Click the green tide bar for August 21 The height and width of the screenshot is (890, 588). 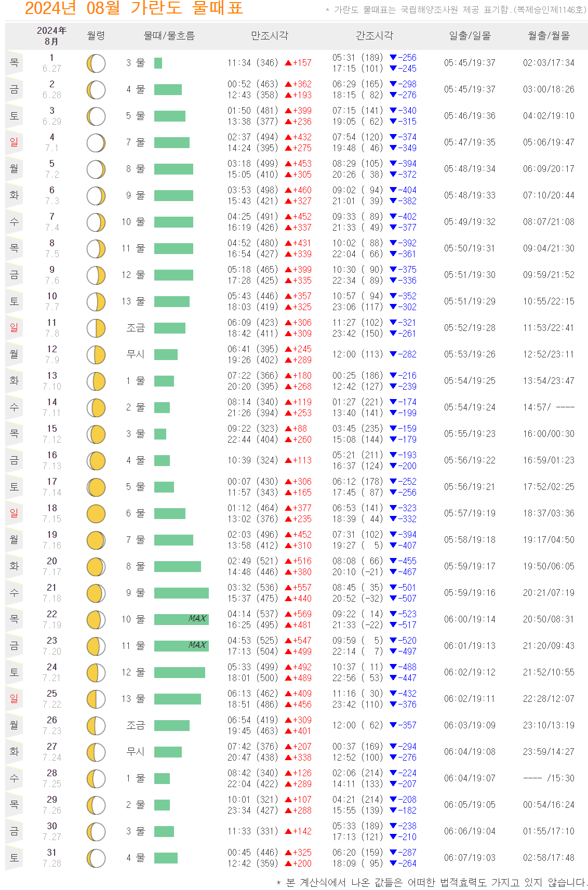click(x=181, y=593)
